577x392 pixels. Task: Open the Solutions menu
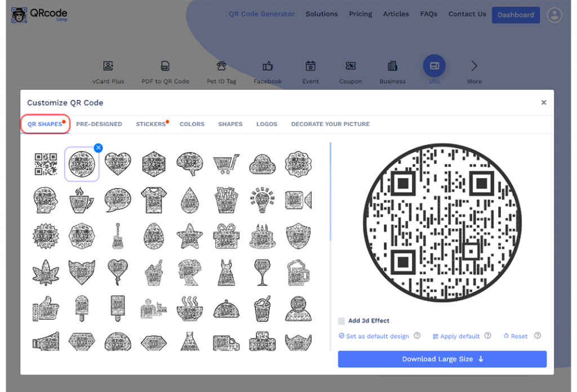click(322, 14)
